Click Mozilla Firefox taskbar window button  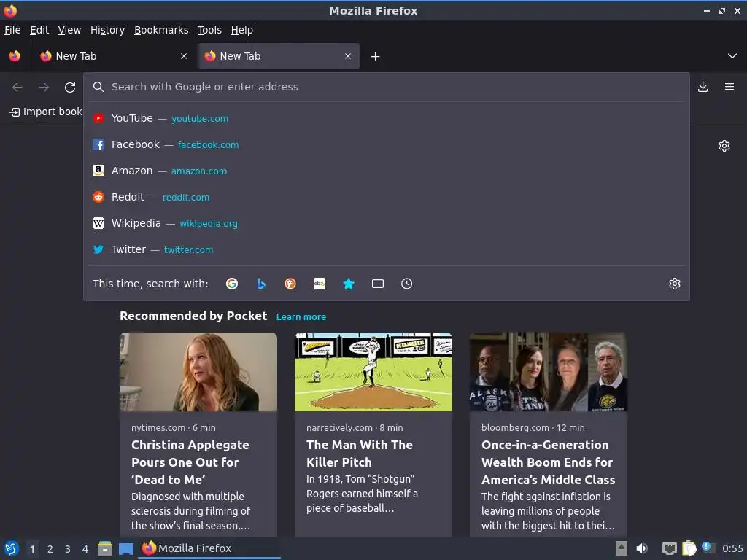[x=209, y=548]
